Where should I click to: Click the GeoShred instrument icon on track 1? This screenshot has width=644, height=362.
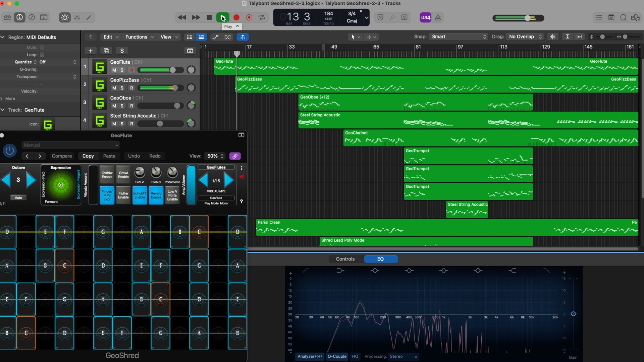[x=99, y=66]
